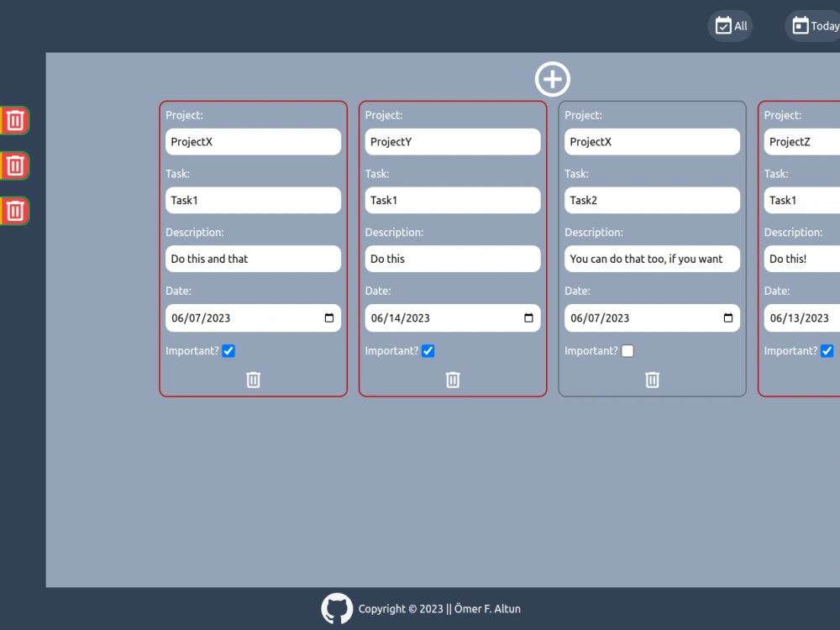Show All tasks filter

pos(730,26)
